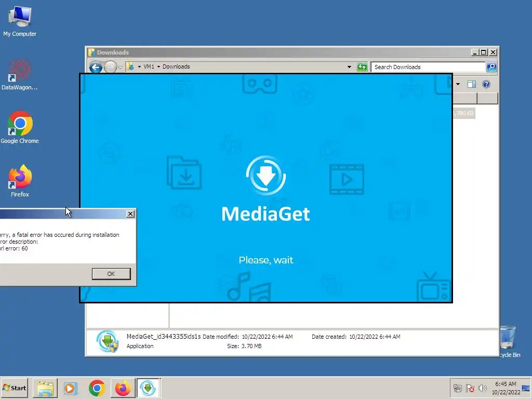The height and width of the screenshot is (399, 532).
Task: Close the Downloads window
Action: [x=493, y=52]
